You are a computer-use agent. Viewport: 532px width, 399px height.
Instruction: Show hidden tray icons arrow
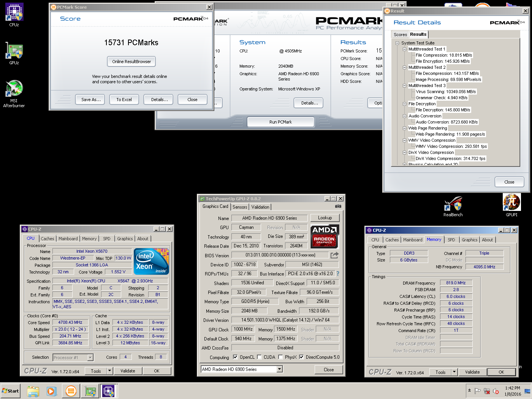pyautogui.click(x=470, y=391)
